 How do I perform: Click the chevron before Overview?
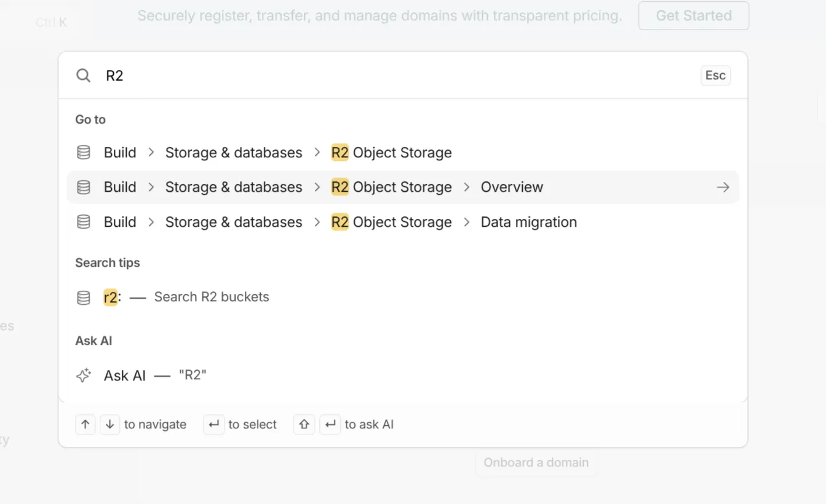tap(466, 187)
